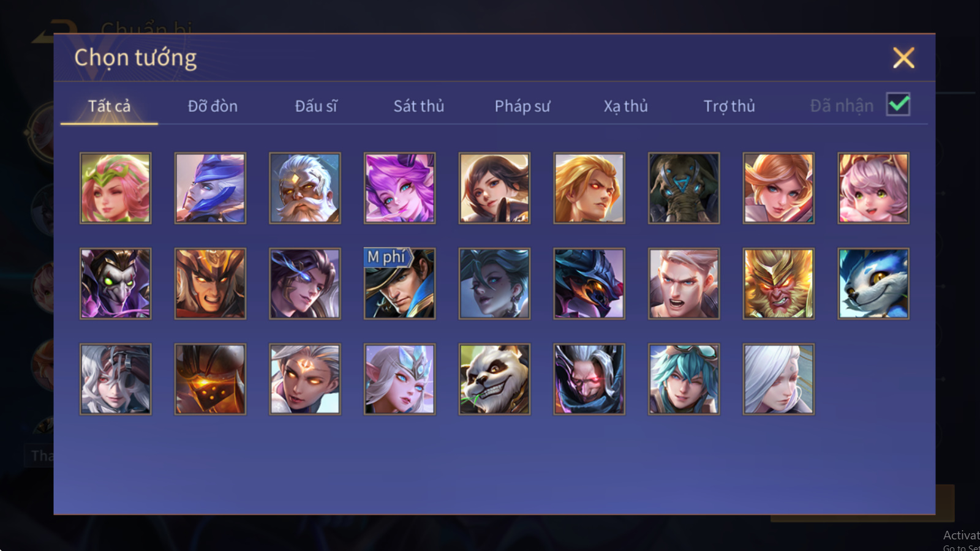Select the pink-haired elf hero with green crown
980x551 pixels.
[115, 188]
